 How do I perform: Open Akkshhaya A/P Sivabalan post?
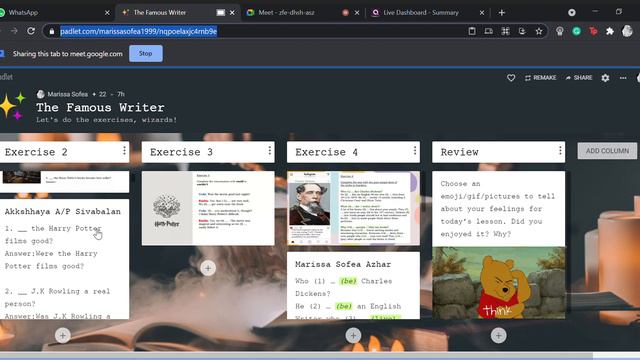coord(64,259)
